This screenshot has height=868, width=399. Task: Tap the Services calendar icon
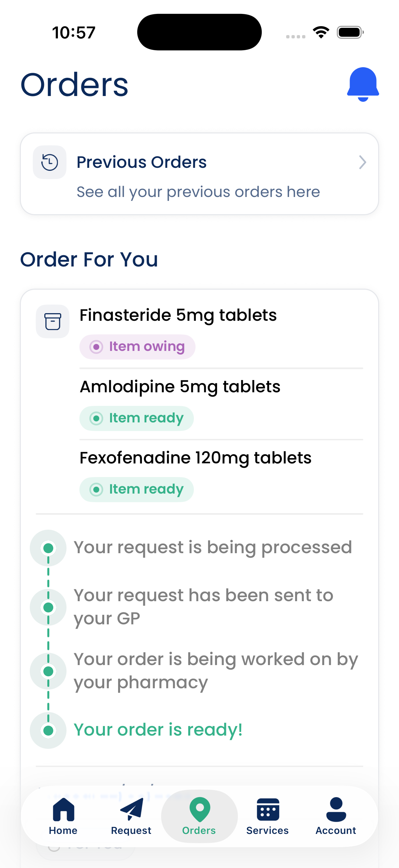pyautogui.click(x=268, y=809)
